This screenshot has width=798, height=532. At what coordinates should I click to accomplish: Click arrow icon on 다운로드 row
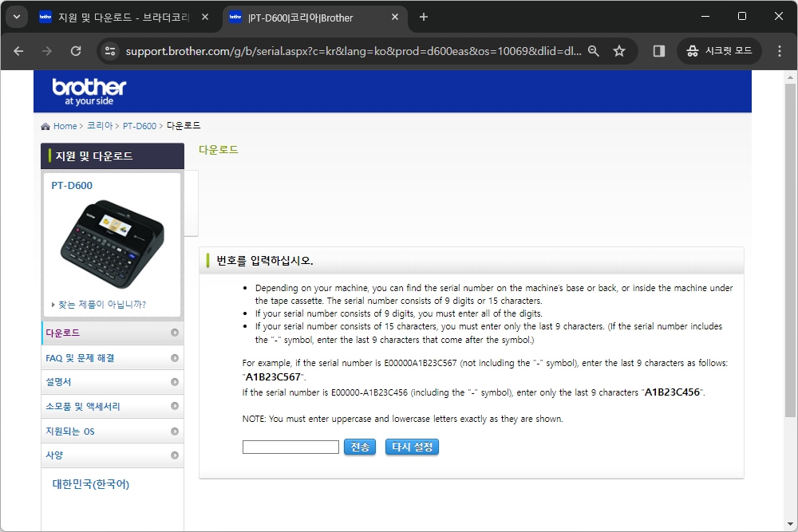pyautogui.click(x=175, y=333)
